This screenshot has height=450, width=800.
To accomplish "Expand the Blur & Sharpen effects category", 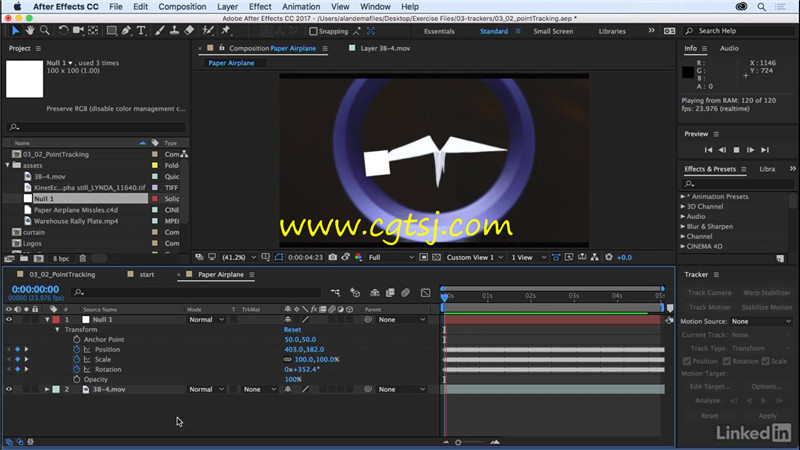I will pyautogui.click(x=683, y=227).
